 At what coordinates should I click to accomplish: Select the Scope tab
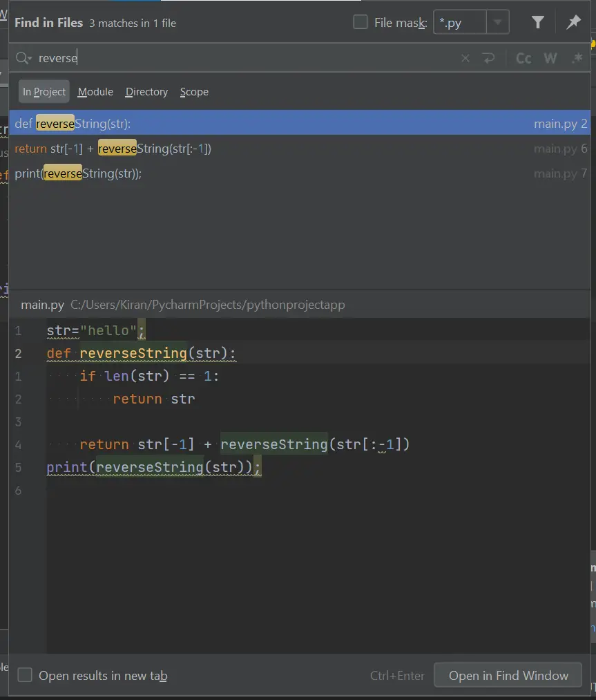(194, 92)
